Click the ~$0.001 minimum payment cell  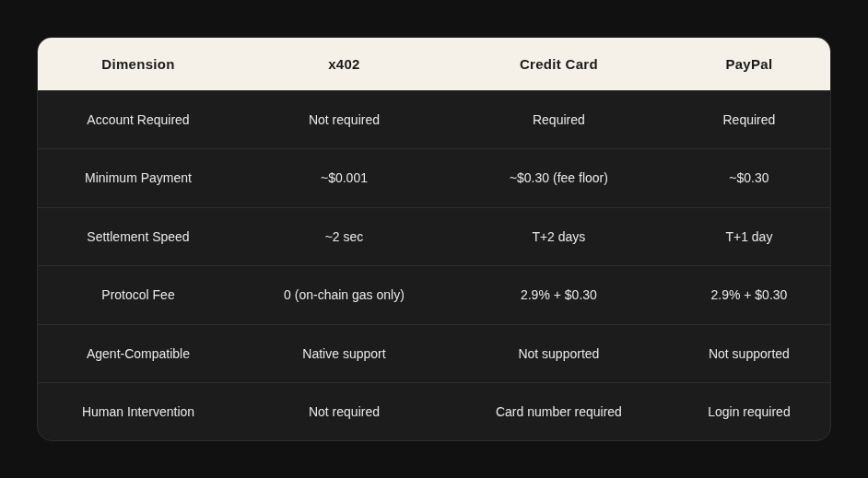344,178
